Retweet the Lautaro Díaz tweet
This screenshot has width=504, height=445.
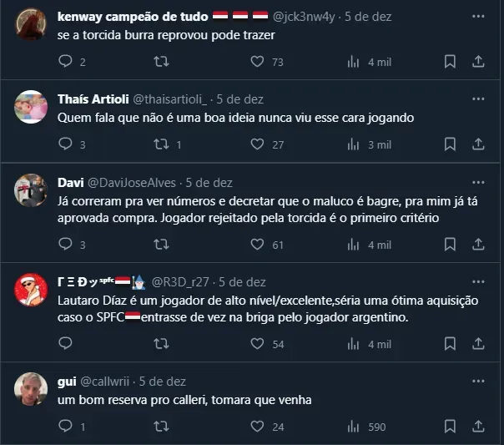pyautogui.click(x=161, y=344)
